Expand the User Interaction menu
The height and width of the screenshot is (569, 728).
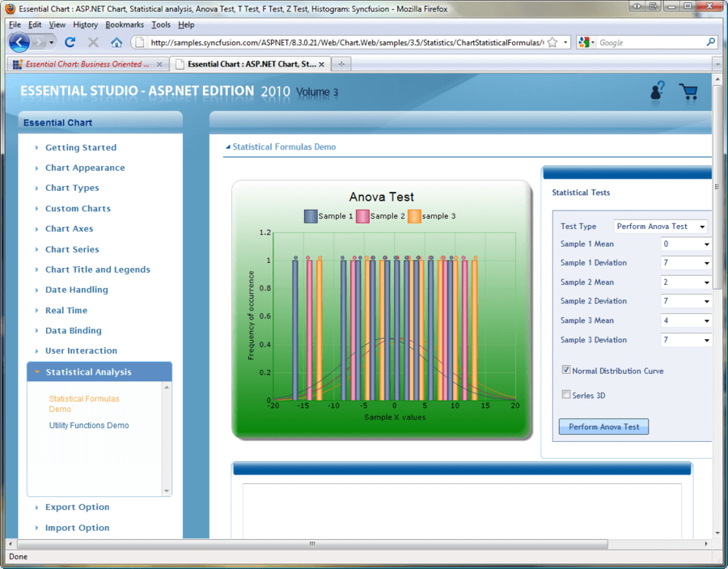click(81, 350)
